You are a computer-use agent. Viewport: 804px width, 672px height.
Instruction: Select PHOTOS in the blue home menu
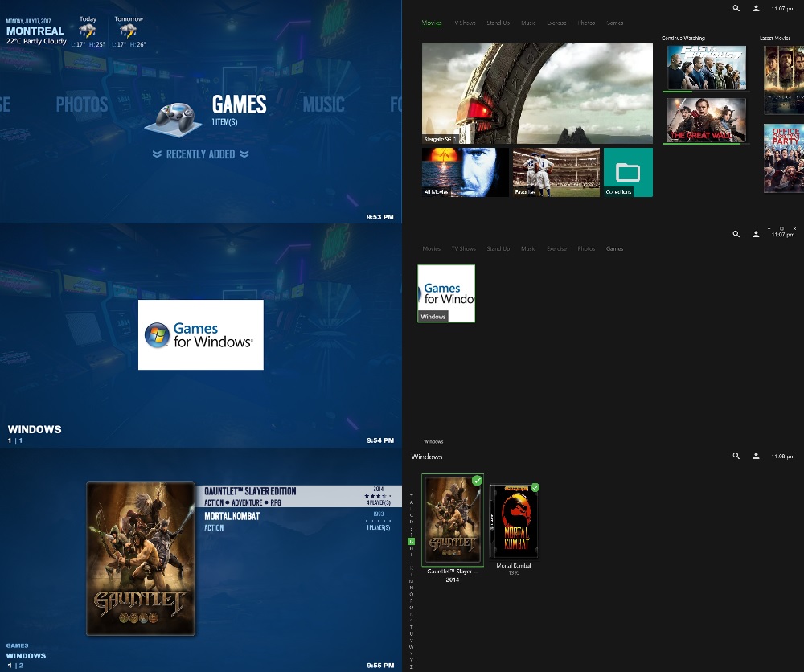click(82, 104)
